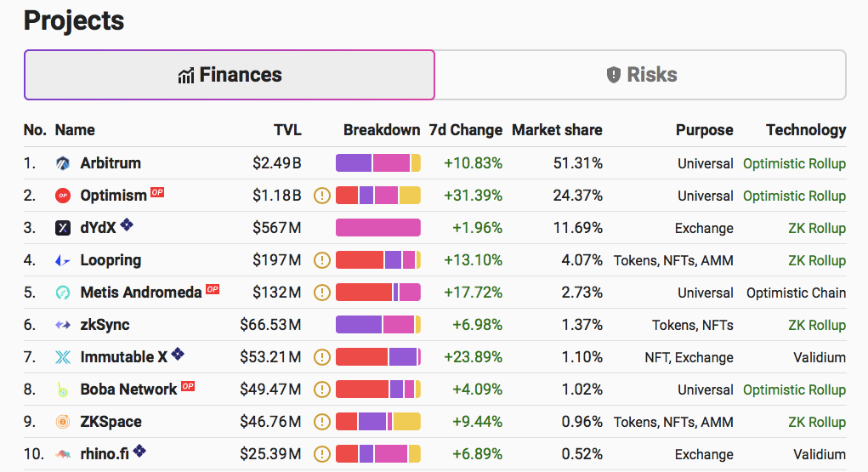Screen dimensions: 868x472
Task: Click the dYdX logo icon
Action: (63, 228)
